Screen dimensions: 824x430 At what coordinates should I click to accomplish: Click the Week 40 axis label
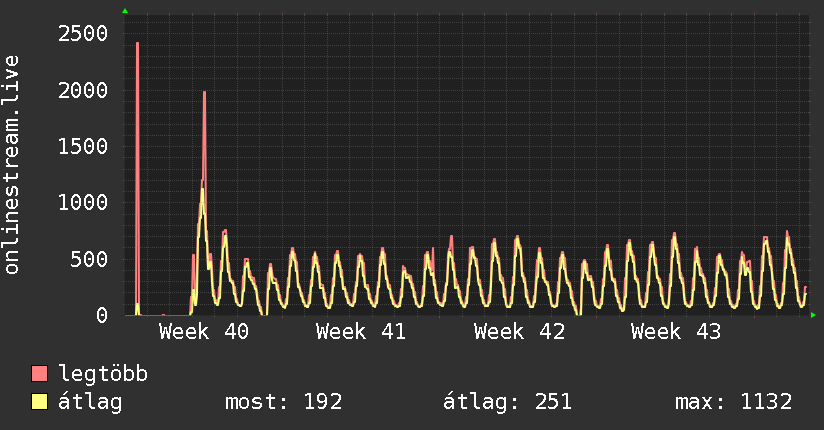(x=204, y=332)
